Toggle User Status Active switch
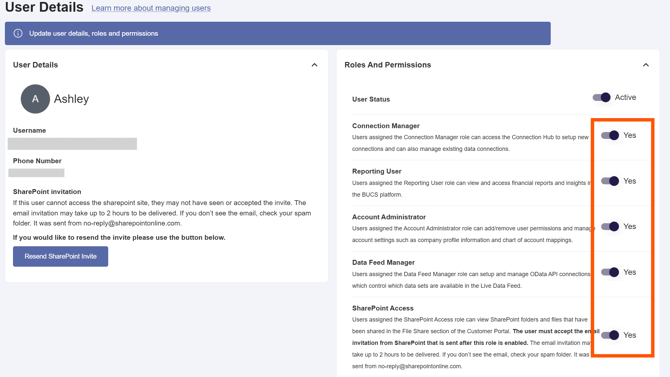Viewport: 670px width, 377px height. (x=602, y=97)
